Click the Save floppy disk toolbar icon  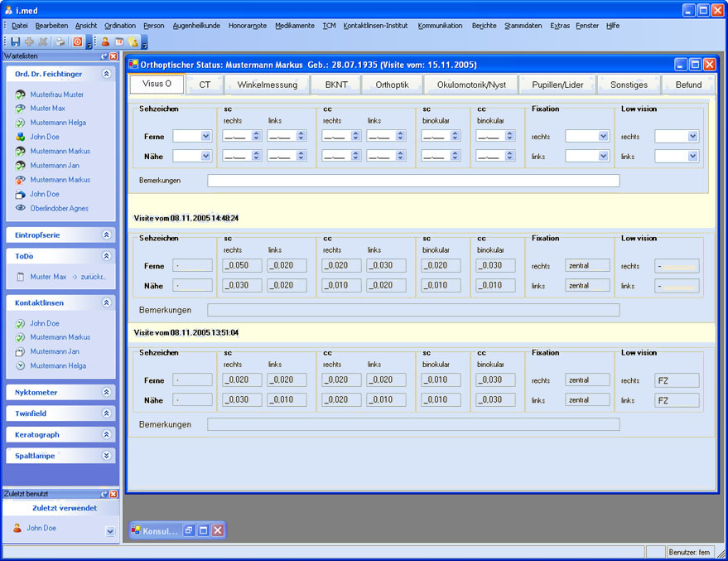(16, 41)
